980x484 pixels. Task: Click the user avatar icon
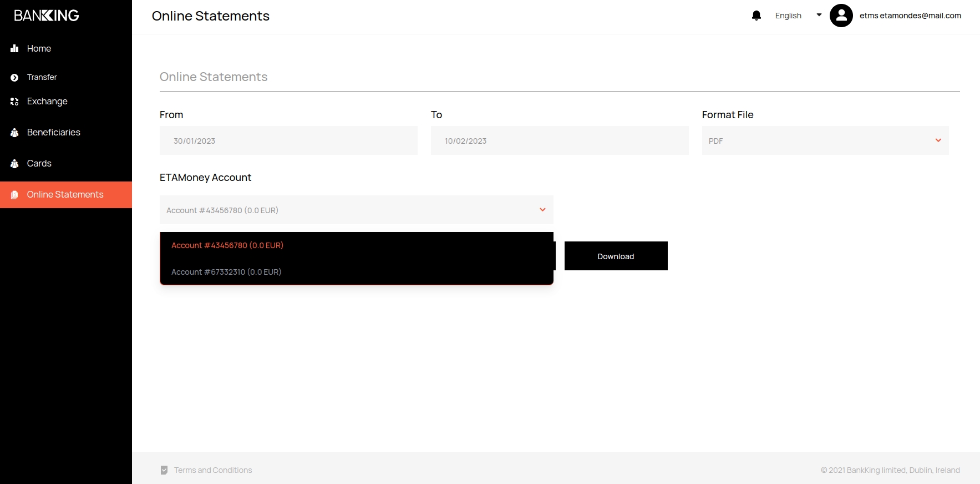tap(841, 16)
